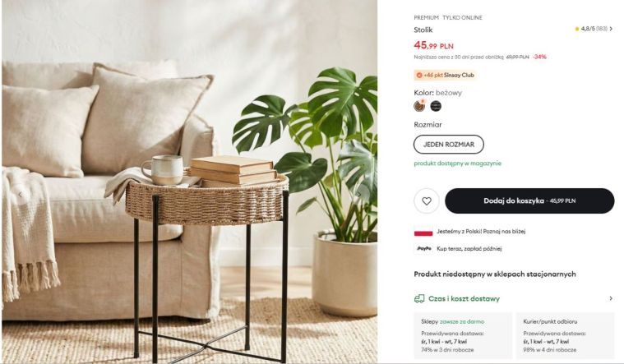The image size is (624, 364).
Task: Select the beige color swatch
Action: pos(419,106)
